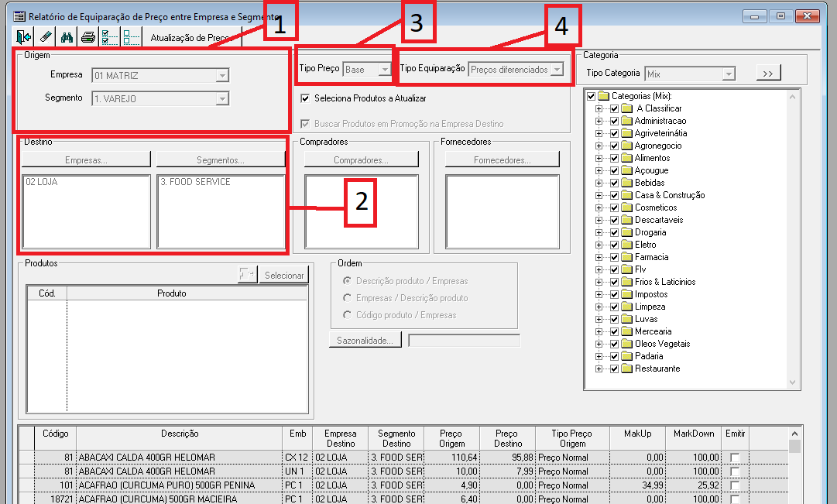Open the Tipo Preço dropdown

pyautogui.click(x=384, y=70)
